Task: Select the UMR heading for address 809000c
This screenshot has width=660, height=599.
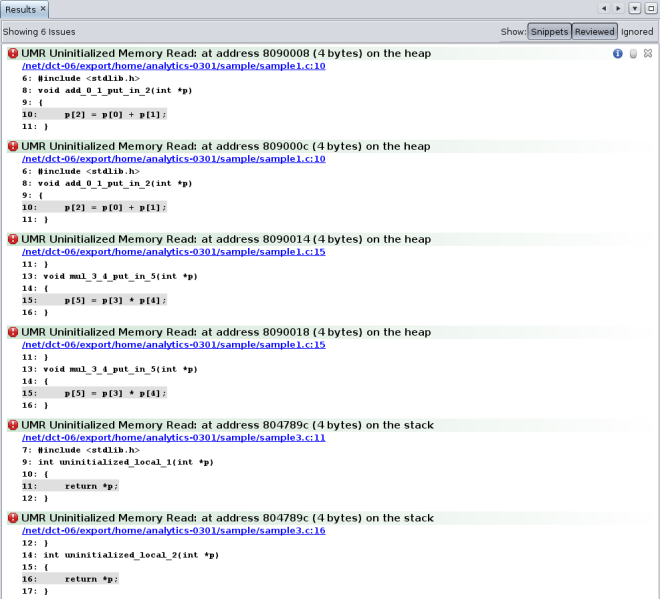Action: [x=226, y=146]
